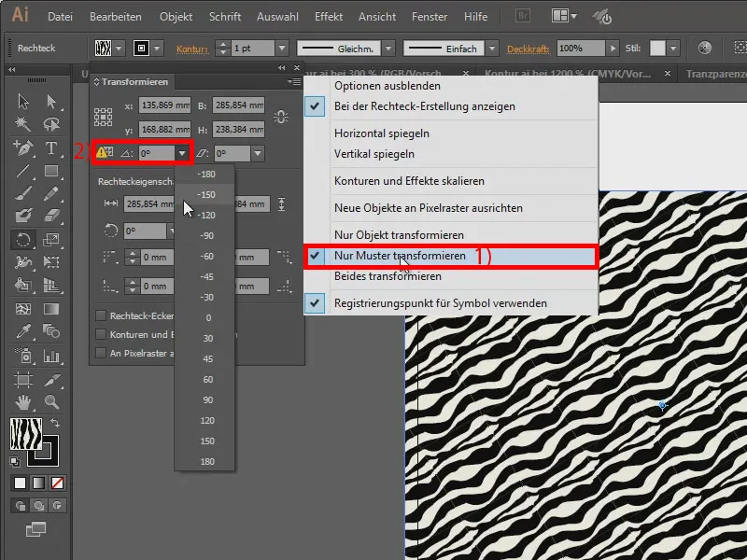747x560 pixels.
Task: Select the Scale tool
Action: (51, 240)
